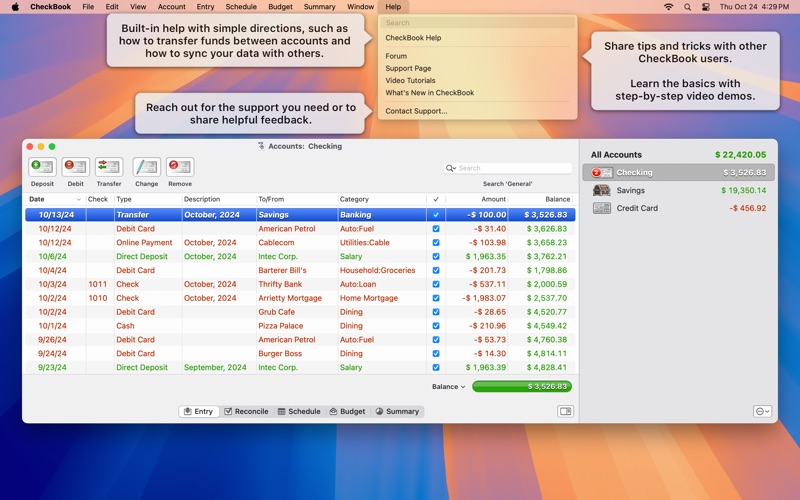Switch to the Reconcile tab
This screenshot has height=500, width=800.
pyautogui.click(x=246, y=411)
